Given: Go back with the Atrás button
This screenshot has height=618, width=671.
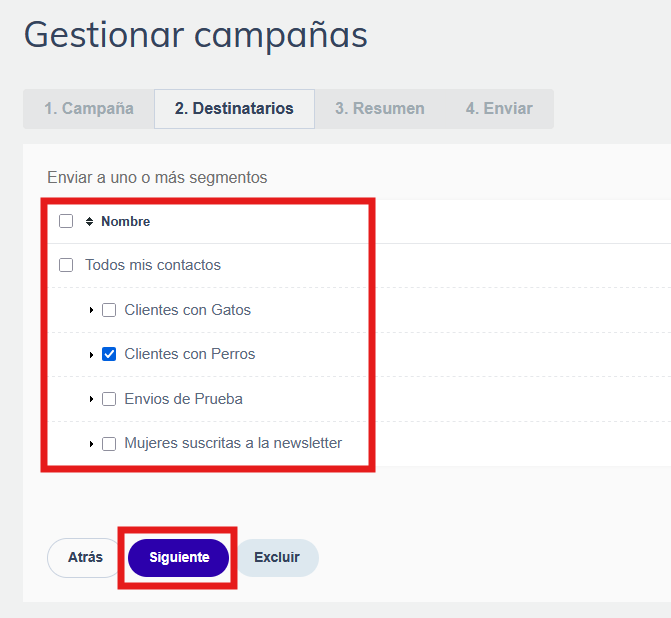Looking at the screenshot, I should [x=85, y=558].
